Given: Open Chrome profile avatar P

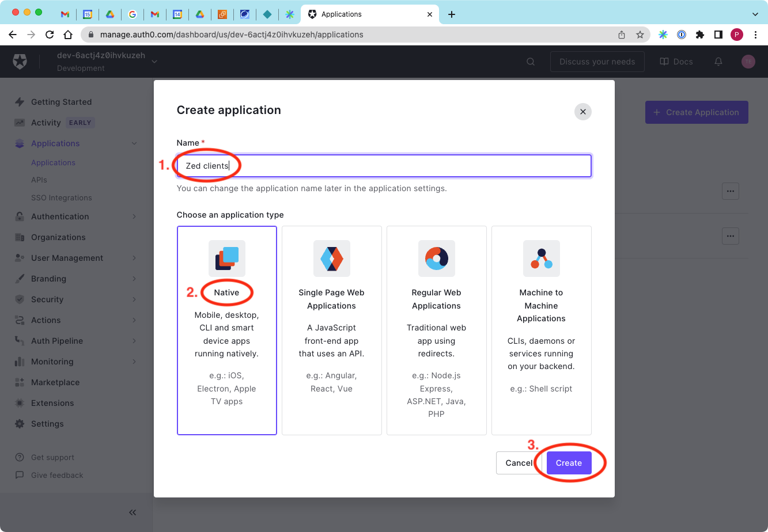Looking at the screenshot, I should 737,35.
